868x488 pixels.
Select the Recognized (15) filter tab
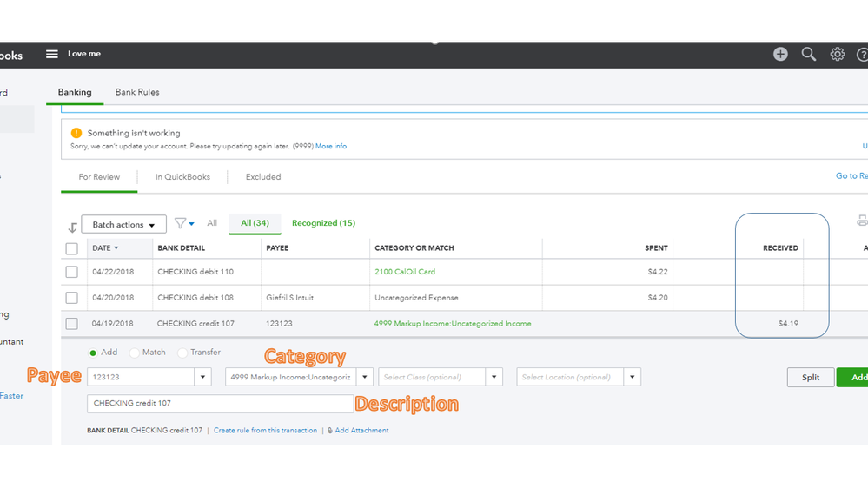point(323,223)
